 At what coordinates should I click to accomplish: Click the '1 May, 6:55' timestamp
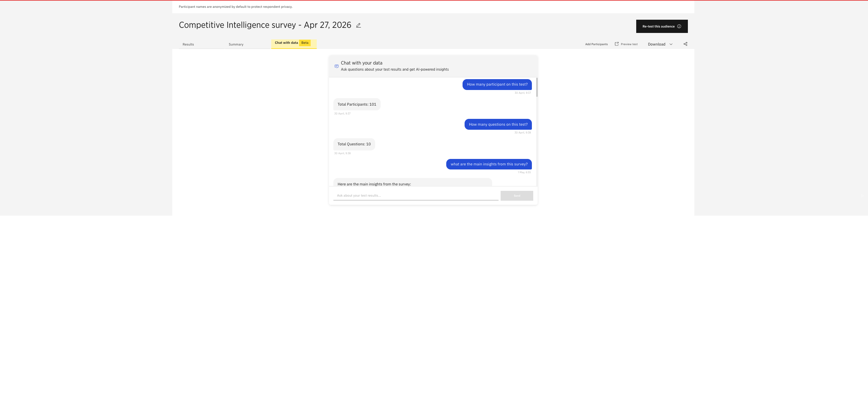point(524,173)
